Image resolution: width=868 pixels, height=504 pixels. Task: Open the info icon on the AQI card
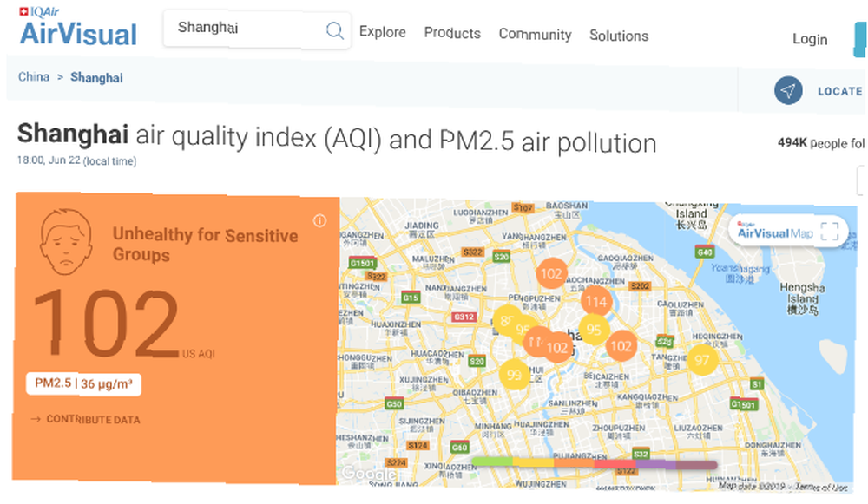point(319,220)
